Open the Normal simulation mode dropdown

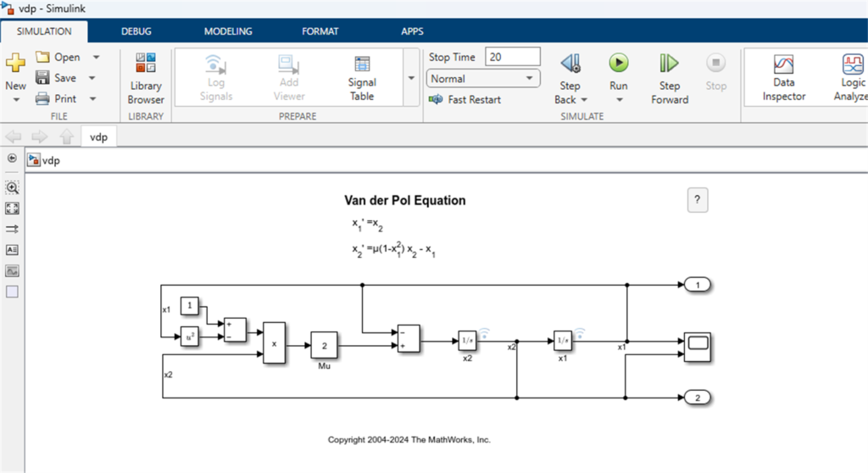pos(482,79)
